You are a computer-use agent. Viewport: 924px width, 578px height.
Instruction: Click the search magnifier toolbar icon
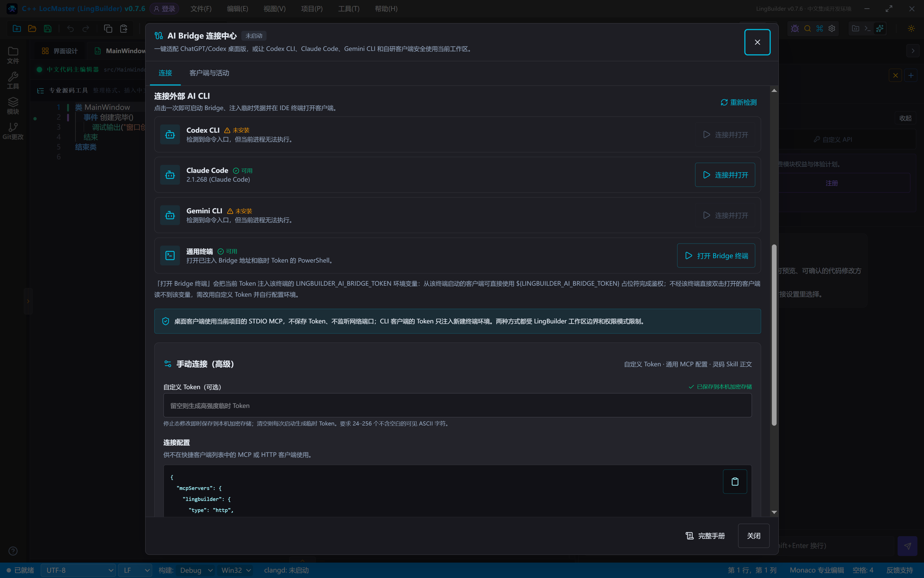(808, 29)
